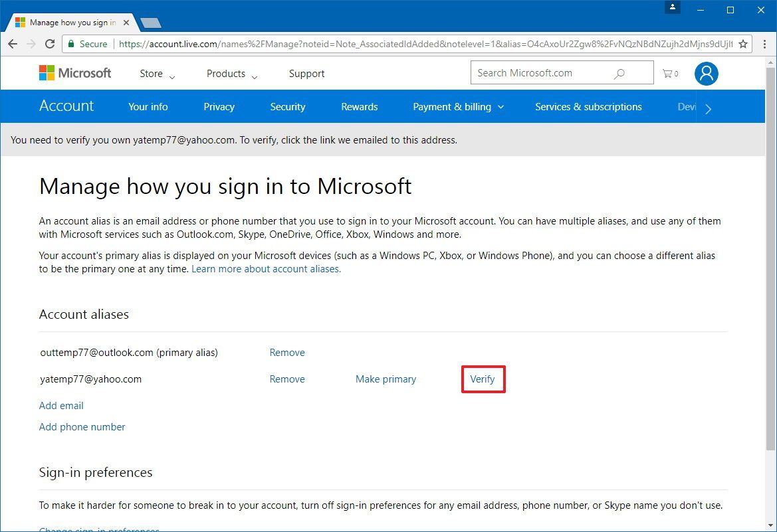The height and width of the screenshot is (532, 777).
Task: Open the account profile avatar
Action: coord(706,73)
